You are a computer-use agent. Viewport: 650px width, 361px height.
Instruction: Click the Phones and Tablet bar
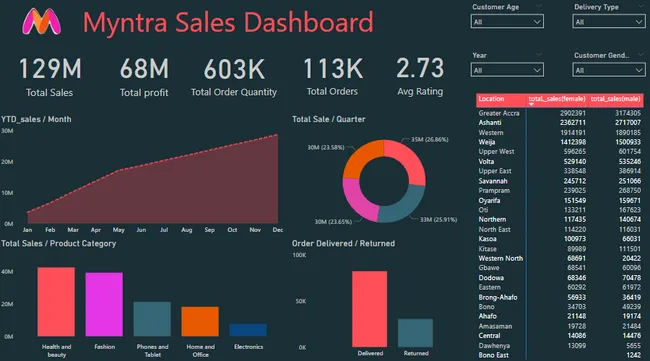[x=152, y=319]
